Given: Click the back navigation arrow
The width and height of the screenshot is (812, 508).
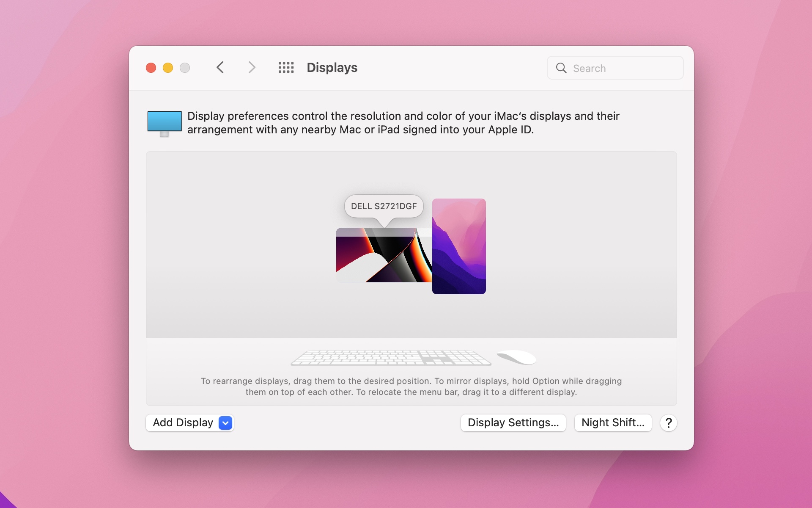Looking at the screenshot, I should coord(220,67).
